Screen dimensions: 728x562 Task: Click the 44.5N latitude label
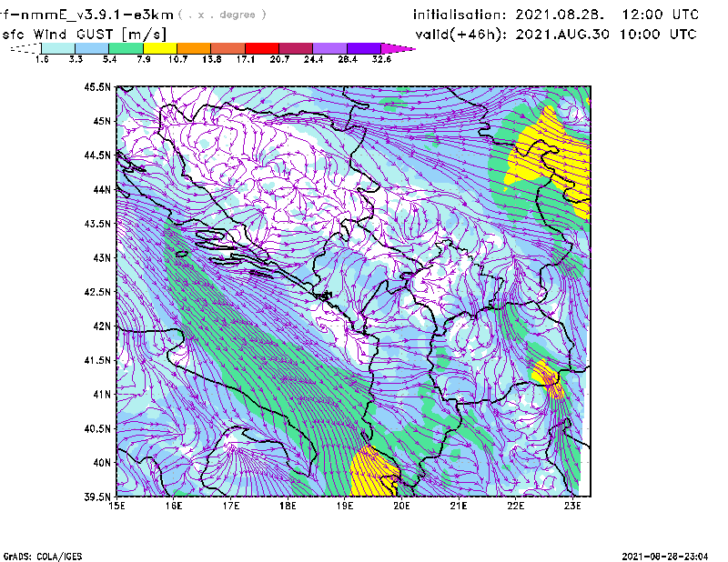pos(97,155)
